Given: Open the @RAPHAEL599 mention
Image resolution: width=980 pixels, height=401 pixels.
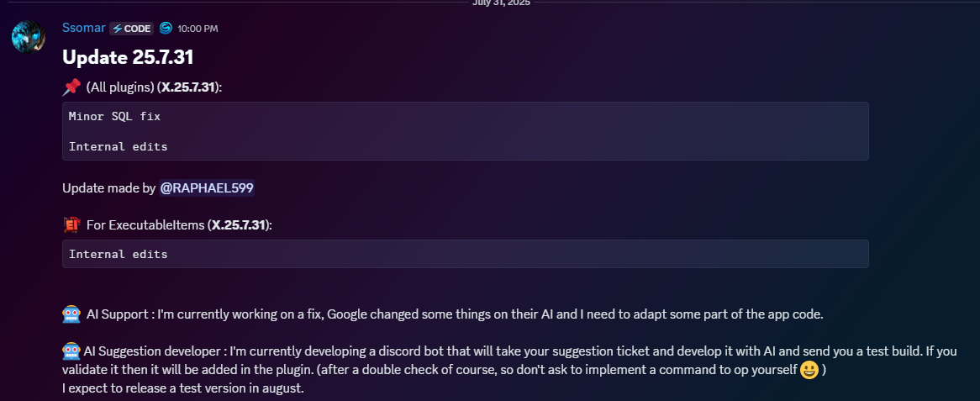Looking at the screenshot, I should 206,187.
